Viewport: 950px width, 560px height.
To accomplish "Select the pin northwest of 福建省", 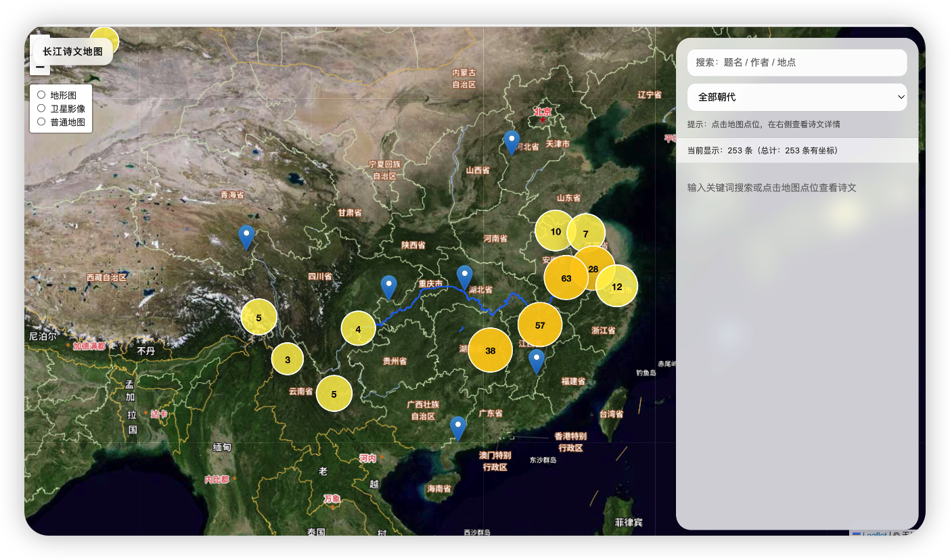I will click(x=537, y=360).
